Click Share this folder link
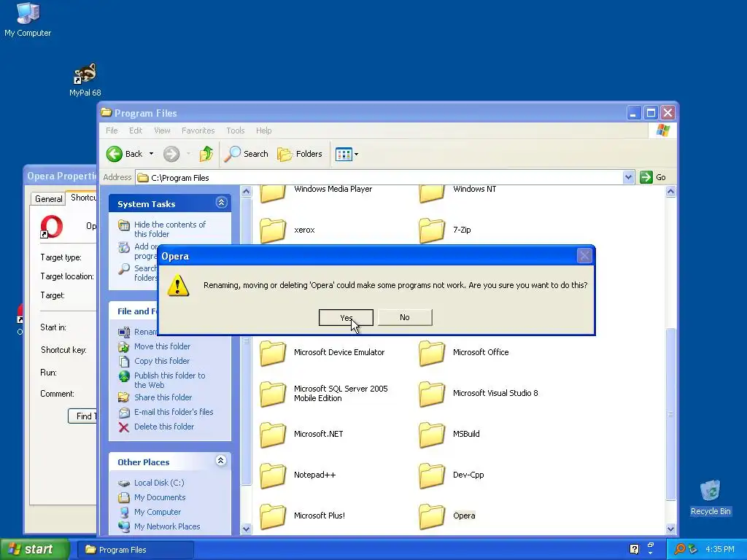The height and width of the screenshot is (560, 747). (163, 397)
